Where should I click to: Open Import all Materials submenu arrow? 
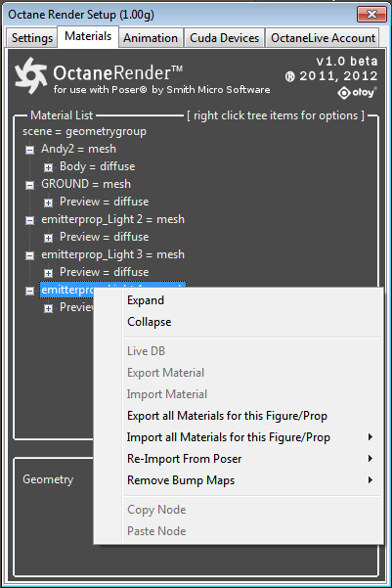tap(370, 437)
